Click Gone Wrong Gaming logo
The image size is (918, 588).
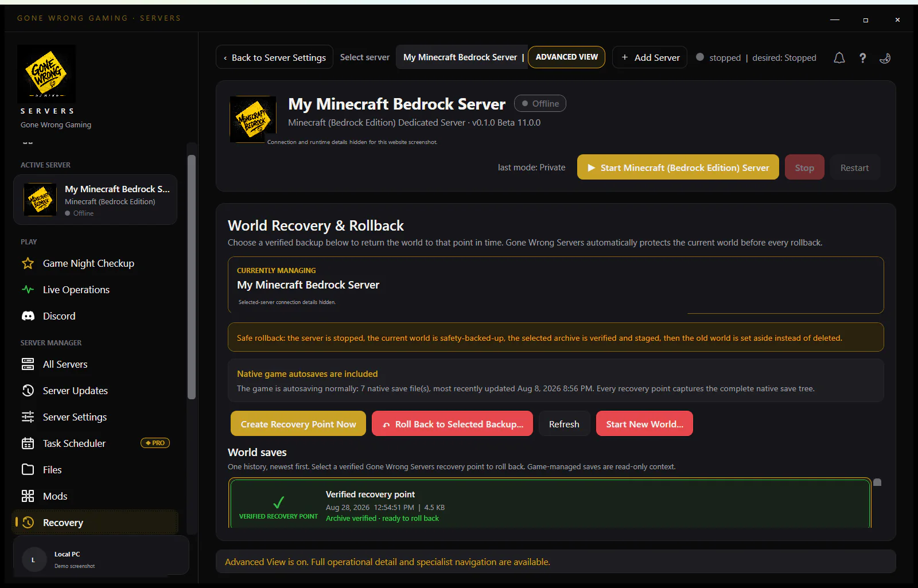[46, 74]
